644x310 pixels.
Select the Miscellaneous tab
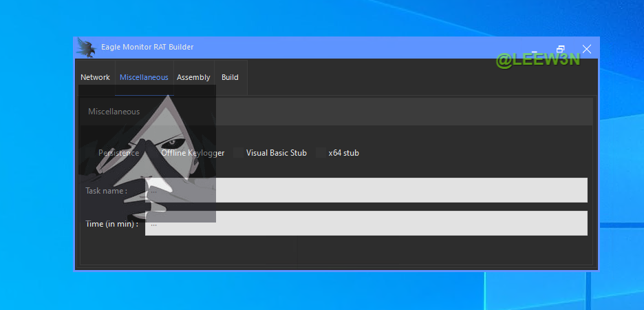click(x=144, y=77)
